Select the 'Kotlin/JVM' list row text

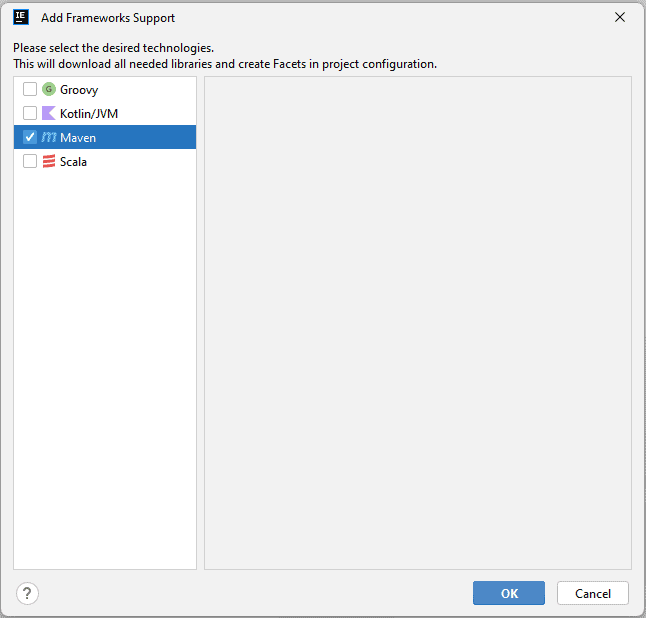coord(89,113)
